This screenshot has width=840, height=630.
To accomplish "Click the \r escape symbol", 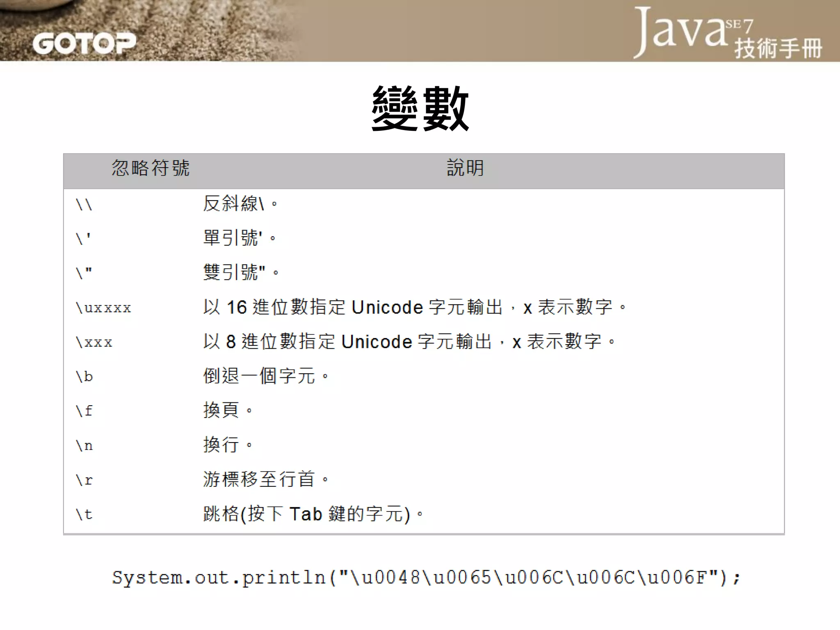I will coord(84,480).
